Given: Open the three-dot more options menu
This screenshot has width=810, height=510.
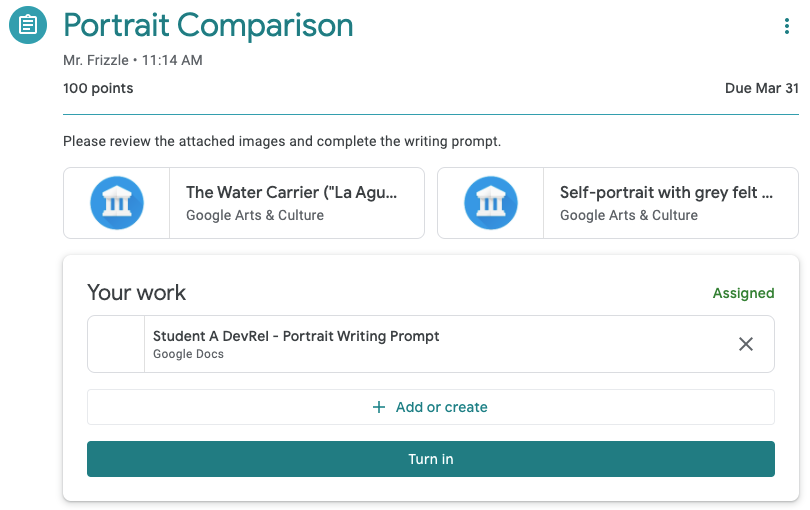Looking at the screenshot, I should [787, 26].
